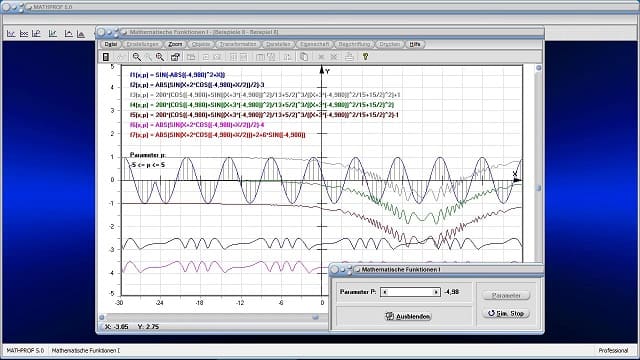Click the green f4(x,p) function label
Image resolution: width=640 pixels, height=360 pixels.
coord(262,105)
